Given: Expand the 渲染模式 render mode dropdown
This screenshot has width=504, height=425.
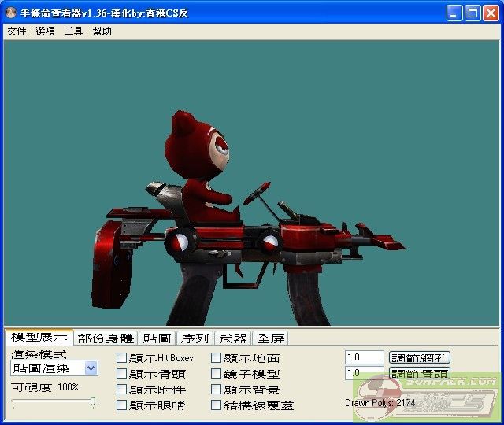Looking at the screenshot, I should click(x=91, y=368).
